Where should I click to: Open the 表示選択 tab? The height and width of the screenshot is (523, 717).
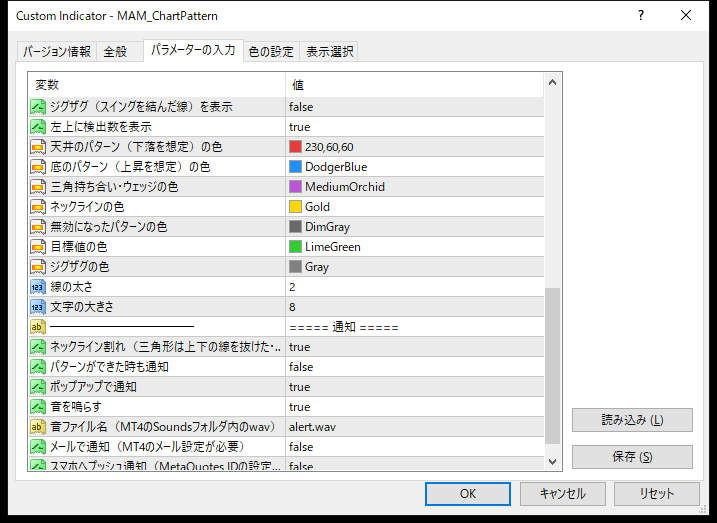(329, 51)
